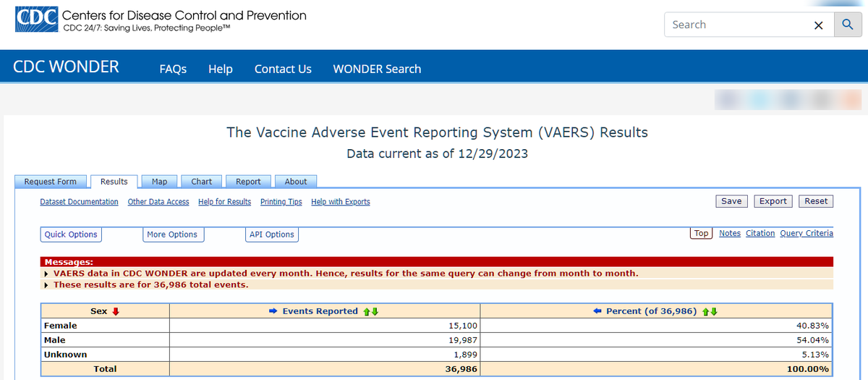
Task: Open Help with Exports link
Action: 341,202
